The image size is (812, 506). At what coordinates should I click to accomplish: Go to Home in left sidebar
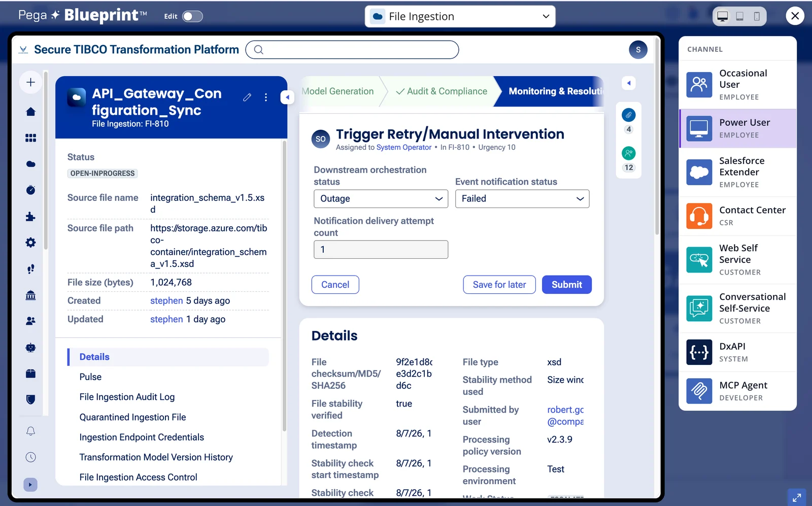pos(30,112)
